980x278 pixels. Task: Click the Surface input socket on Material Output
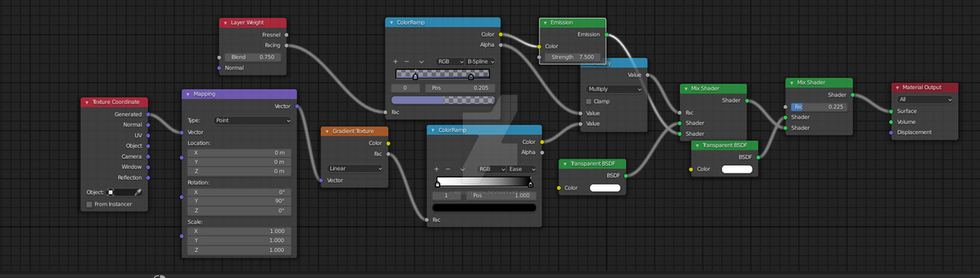tap(891, 111)
